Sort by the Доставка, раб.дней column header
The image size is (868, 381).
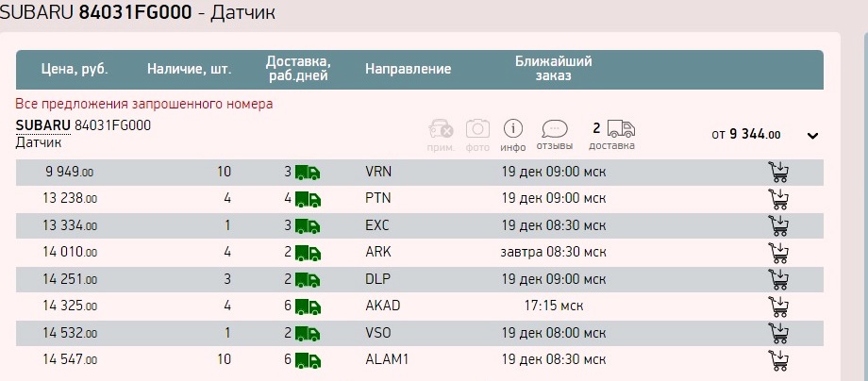[x=298, y=69]
